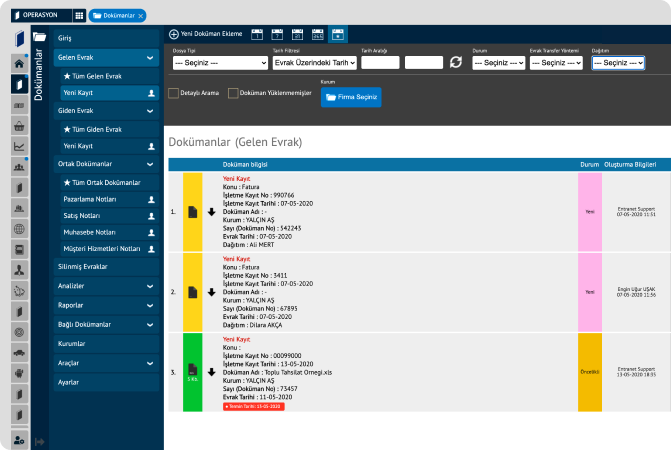The image size is (671, 450).
Task: Open Tüm Giden Evrak in the sidebar
Action: [x=109, y=129]
